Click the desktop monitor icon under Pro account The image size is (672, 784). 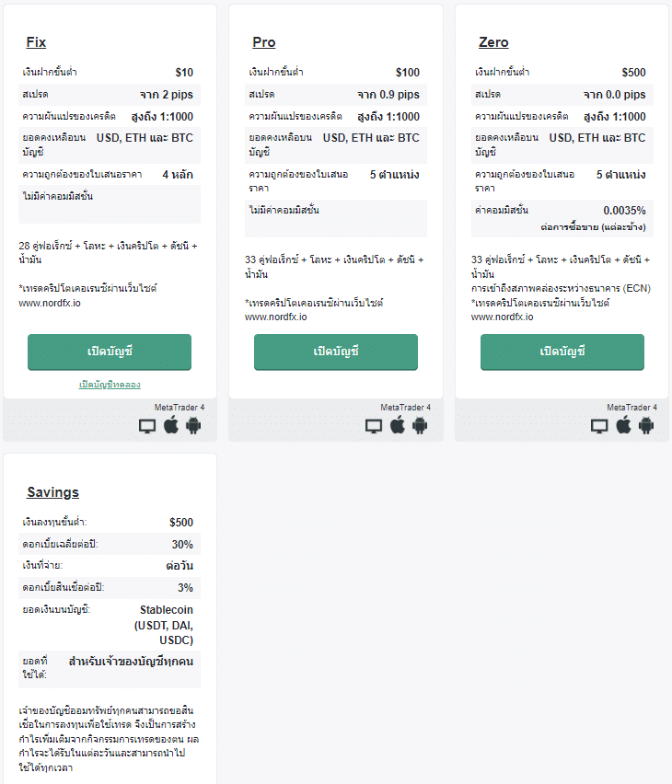tap(374, 426)
